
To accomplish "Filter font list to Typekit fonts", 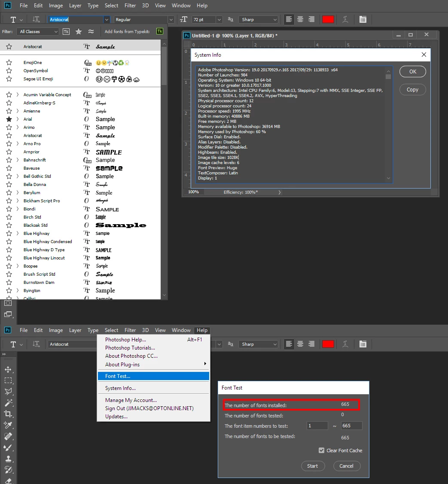I will (x=66, y=31).
